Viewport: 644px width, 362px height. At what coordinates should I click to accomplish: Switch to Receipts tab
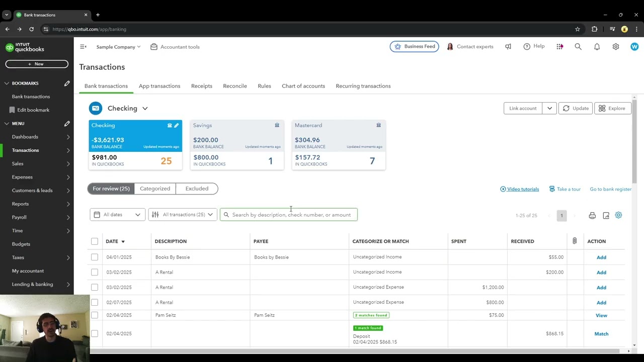tap(202, 86)
